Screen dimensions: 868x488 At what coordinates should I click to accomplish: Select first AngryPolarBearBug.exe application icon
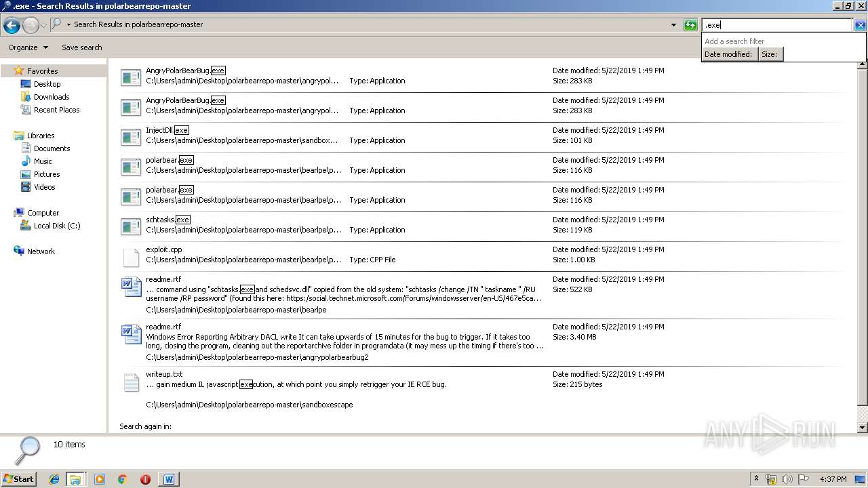(x=131, y=77)
